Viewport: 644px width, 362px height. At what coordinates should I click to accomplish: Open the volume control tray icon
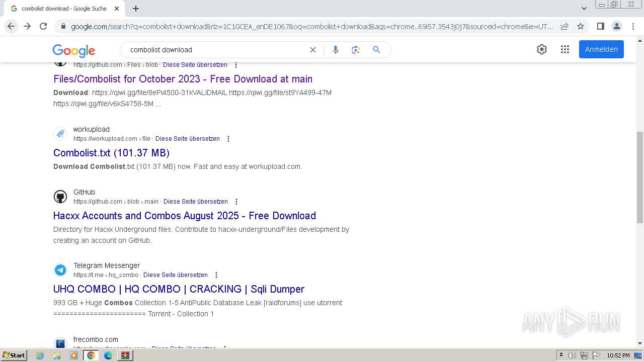click(x=572, y=355)
